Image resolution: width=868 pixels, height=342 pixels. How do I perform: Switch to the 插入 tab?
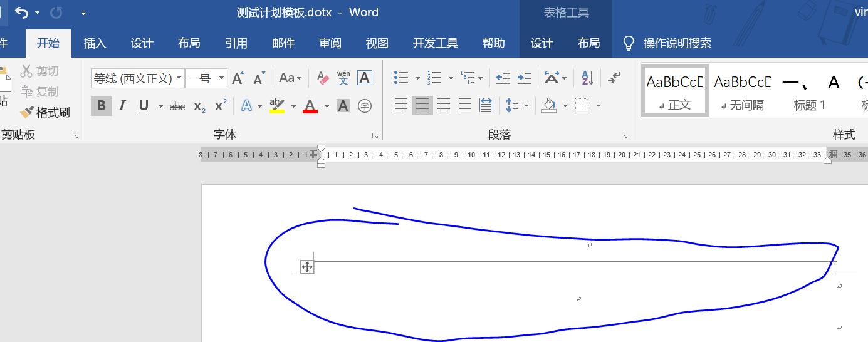[x=95, y=43]
